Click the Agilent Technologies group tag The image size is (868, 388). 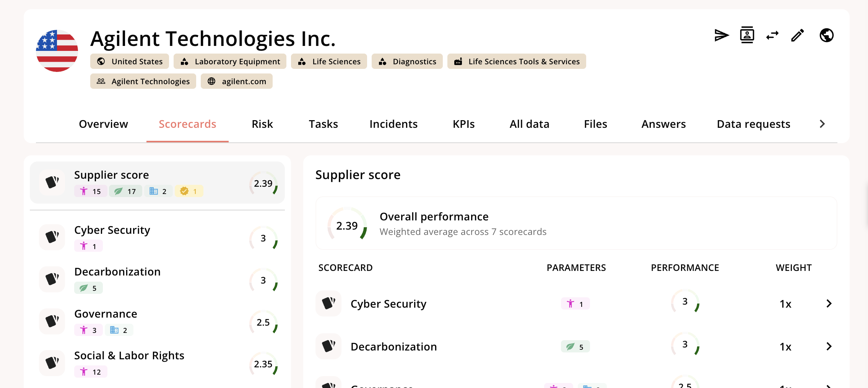click(143, 81)
